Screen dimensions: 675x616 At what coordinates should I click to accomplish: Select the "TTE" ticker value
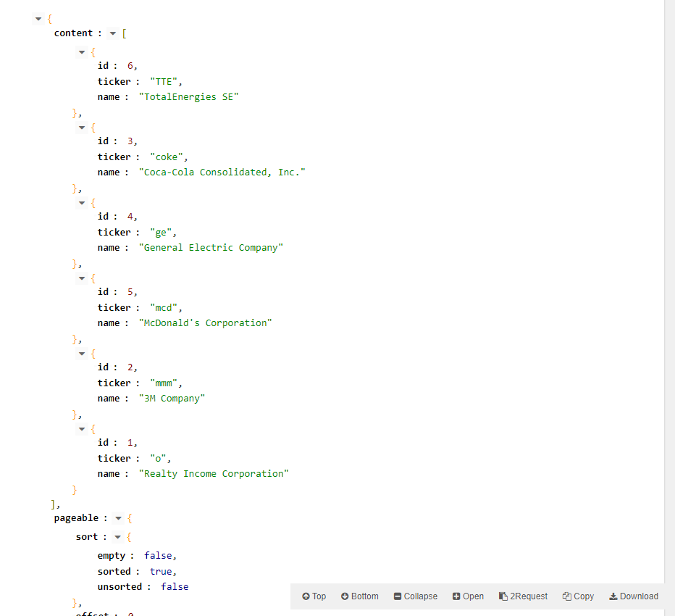point(164,82)
